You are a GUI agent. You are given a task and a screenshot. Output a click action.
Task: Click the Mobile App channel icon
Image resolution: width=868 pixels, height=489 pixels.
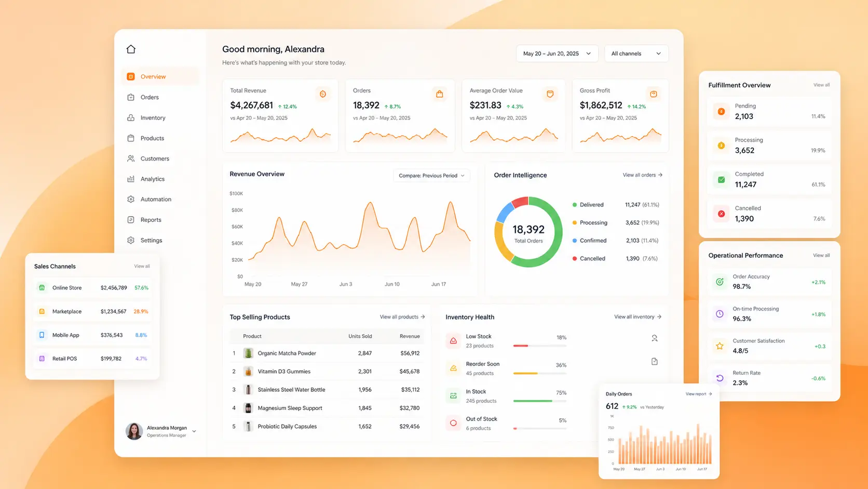tap(42, 335)
